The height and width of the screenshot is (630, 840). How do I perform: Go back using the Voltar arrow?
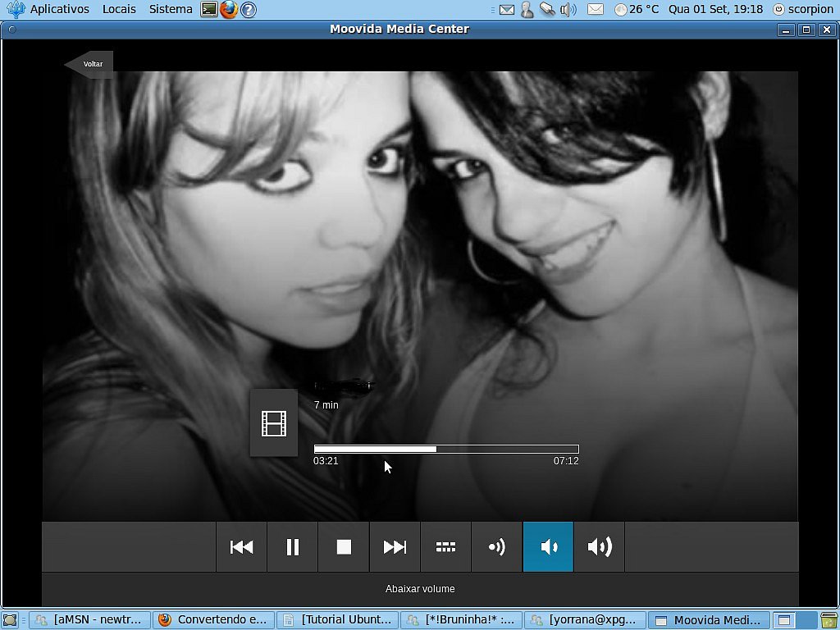pos(89,64)
